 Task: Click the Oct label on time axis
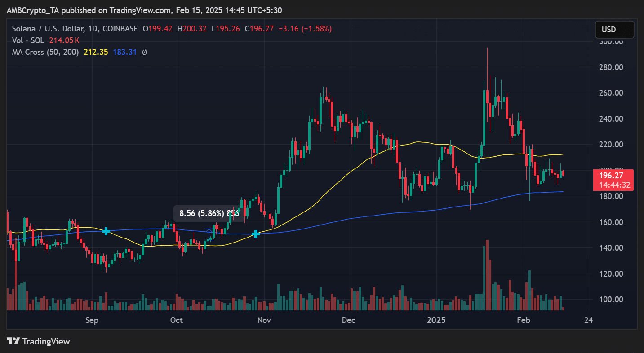pos(177,320)
